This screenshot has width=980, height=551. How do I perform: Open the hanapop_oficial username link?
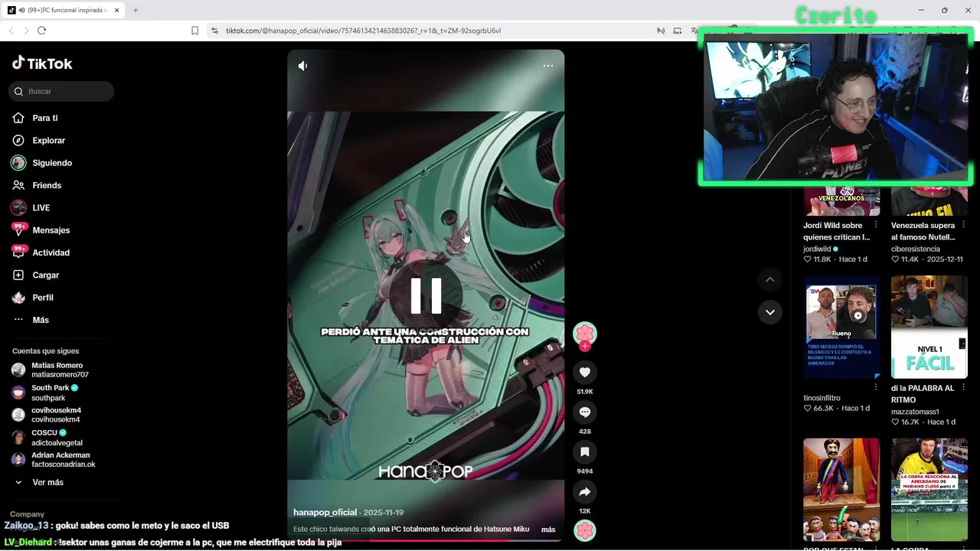point(325,512)
